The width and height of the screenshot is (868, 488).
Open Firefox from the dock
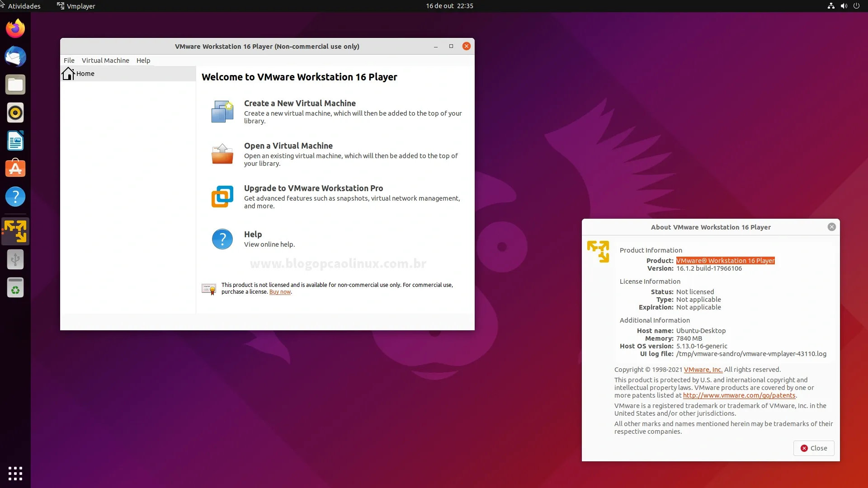click(x=15, y=28)
